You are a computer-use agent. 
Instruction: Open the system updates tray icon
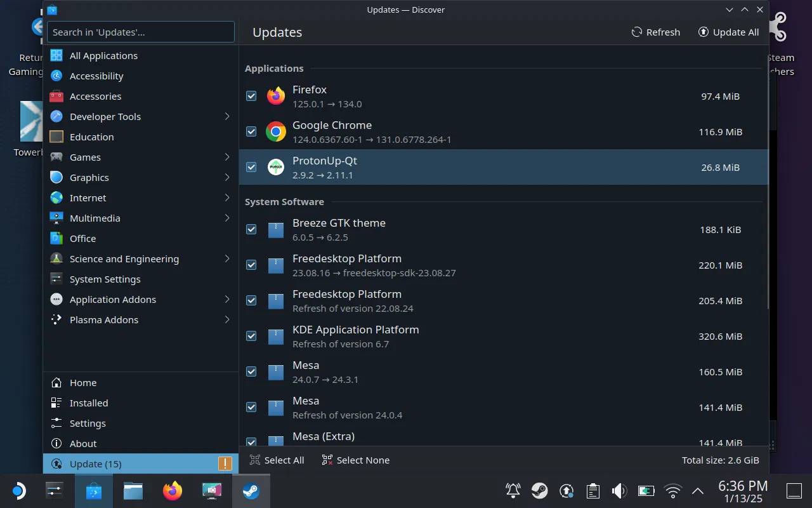566,491
